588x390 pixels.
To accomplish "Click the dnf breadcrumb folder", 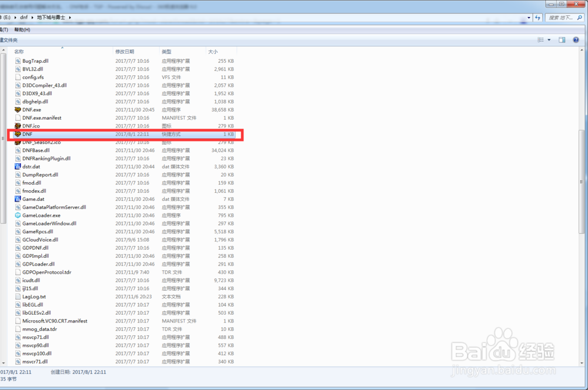I will point(24,18).
